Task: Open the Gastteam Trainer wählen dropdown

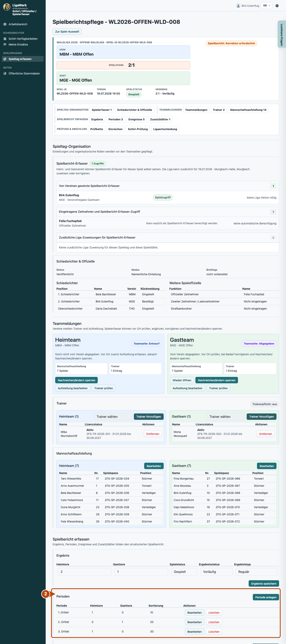Action: 226,416
